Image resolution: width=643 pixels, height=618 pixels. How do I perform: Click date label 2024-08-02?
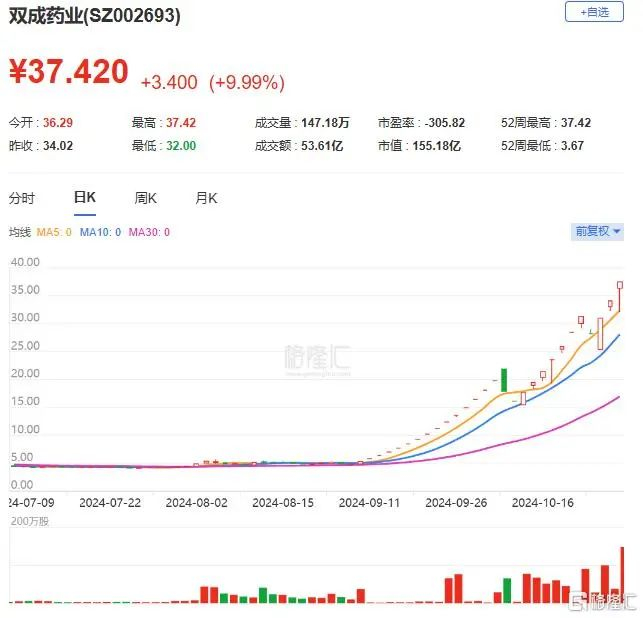coord(196,503)
